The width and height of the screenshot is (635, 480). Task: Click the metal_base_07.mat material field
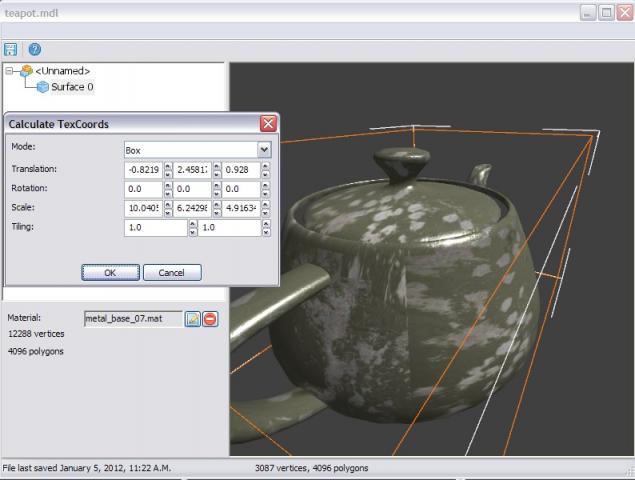133,318
